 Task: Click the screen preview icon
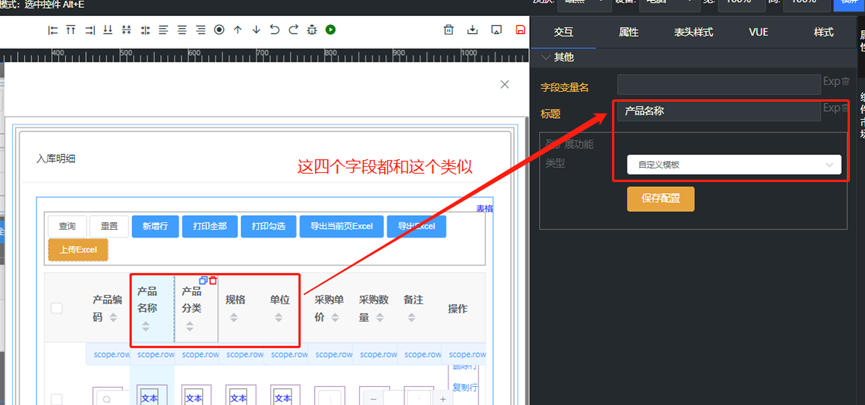coord(496,30)
